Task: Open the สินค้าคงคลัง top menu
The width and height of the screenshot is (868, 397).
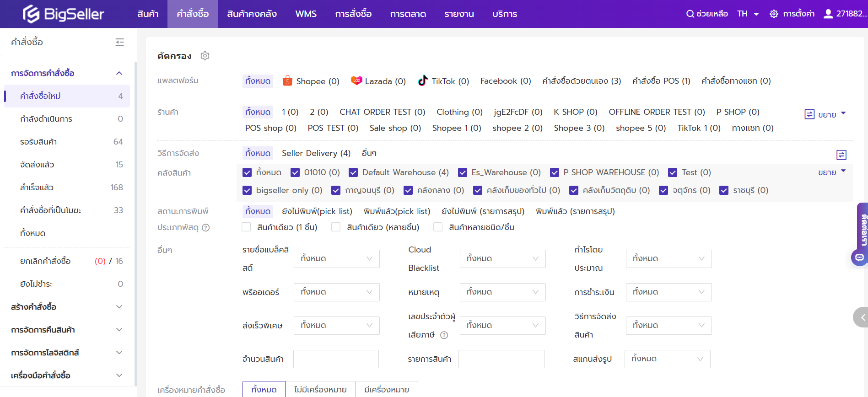Action: [x=252, y=14]
